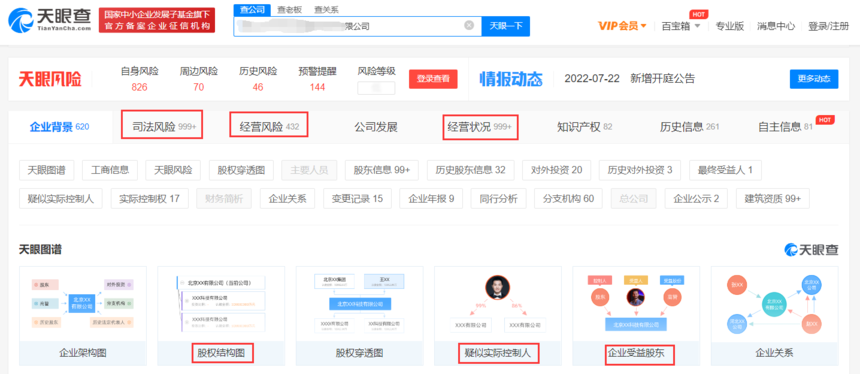Screen dimensions: 860x374
Task: Switch to the 历史信息 tab
Action: click(689, 127)
